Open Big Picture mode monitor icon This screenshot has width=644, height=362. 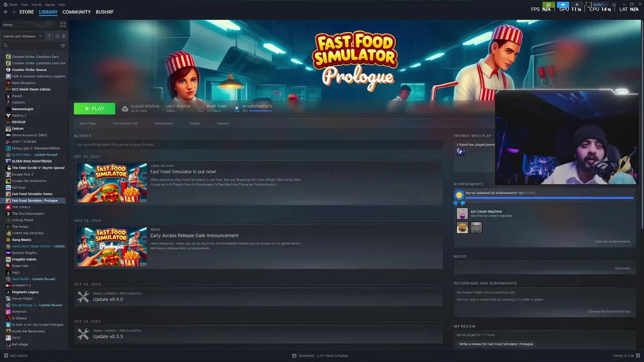click(614, 5)
